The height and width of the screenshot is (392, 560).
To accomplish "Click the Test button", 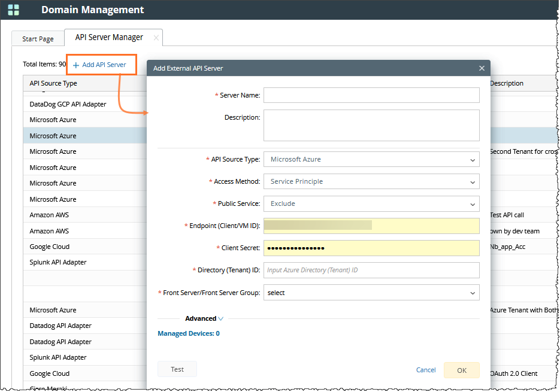I will [177, 370].
